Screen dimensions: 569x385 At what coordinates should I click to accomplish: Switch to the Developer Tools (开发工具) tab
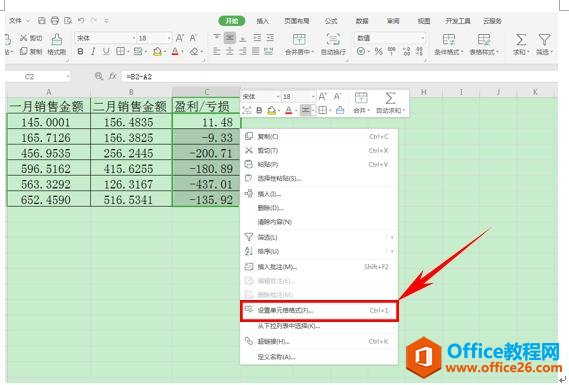(458, 21)
